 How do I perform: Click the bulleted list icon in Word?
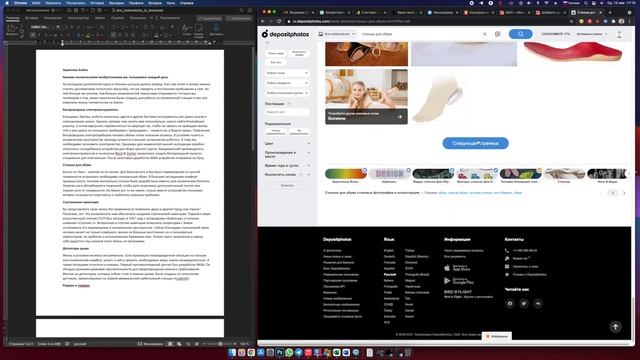pos(114,27)
